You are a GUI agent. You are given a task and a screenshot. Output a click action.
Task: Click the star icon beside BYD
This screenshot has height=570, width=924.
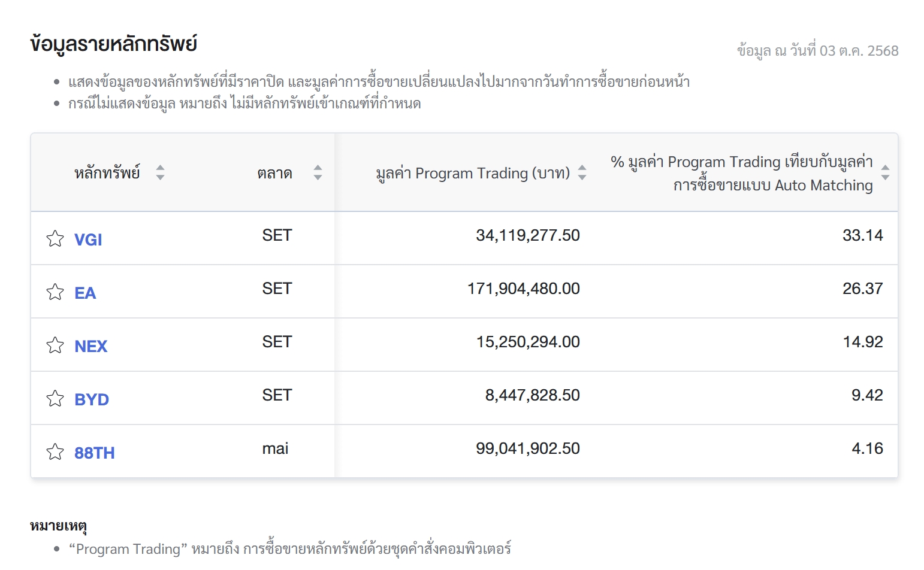click(55, 398)
